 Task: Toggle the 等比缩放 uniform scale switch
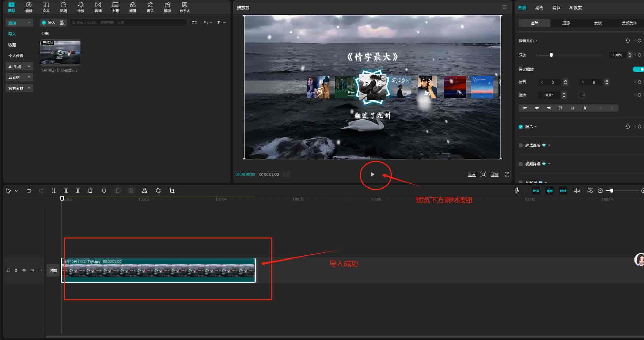click(638, 69)
